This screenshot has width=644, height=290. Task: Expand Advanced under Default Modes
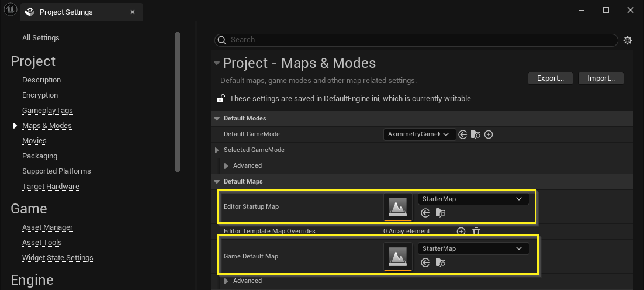pos(227,166)
